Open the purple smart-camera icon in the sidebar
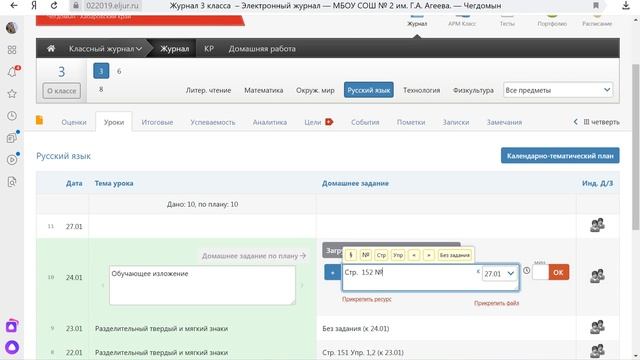The width and height of the screenshot is (640, 360). tap(12, 326)
